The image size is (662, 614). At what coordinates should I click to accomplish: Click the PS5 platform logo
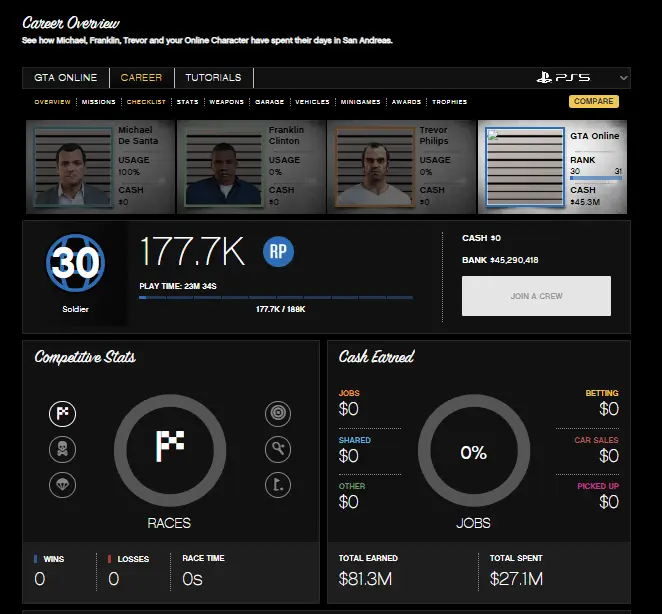(563, 77)
